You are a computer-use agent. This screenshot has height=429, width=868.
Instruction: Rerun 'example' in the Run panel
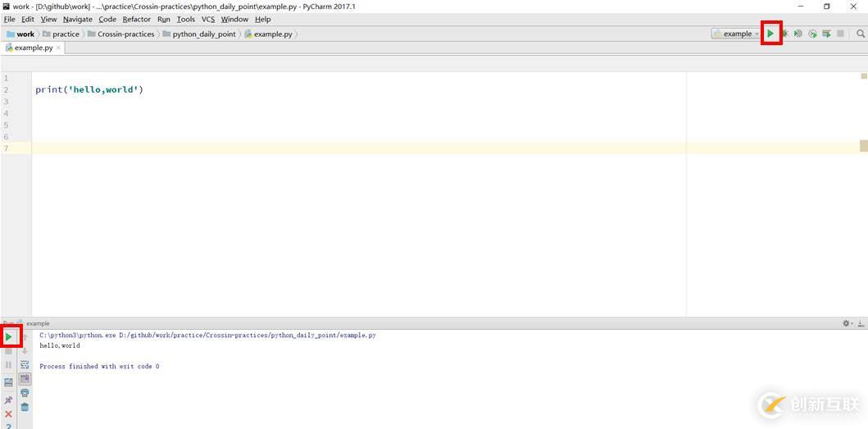(9, 336)
